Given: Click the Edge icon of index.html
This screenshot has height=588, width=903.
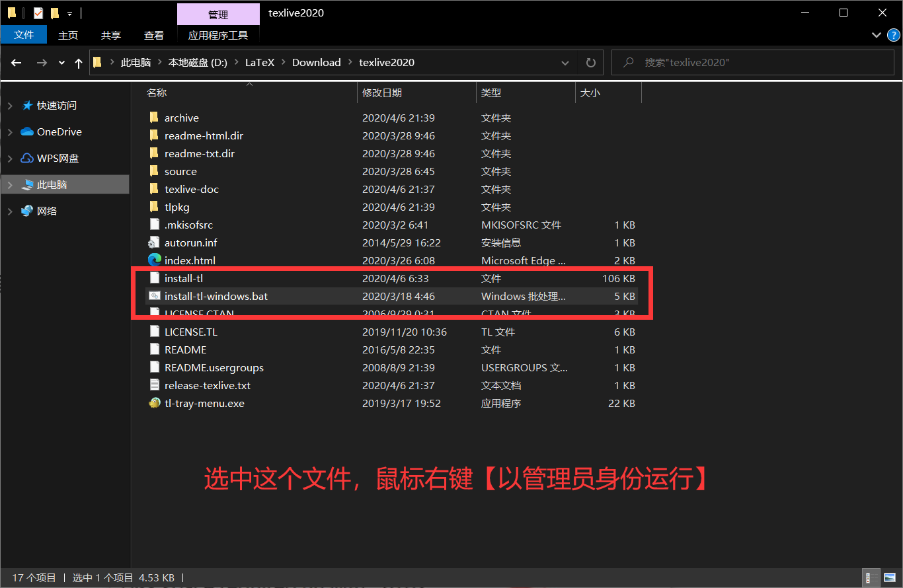Looking at the screenshot, I should [x=155, y=260].
